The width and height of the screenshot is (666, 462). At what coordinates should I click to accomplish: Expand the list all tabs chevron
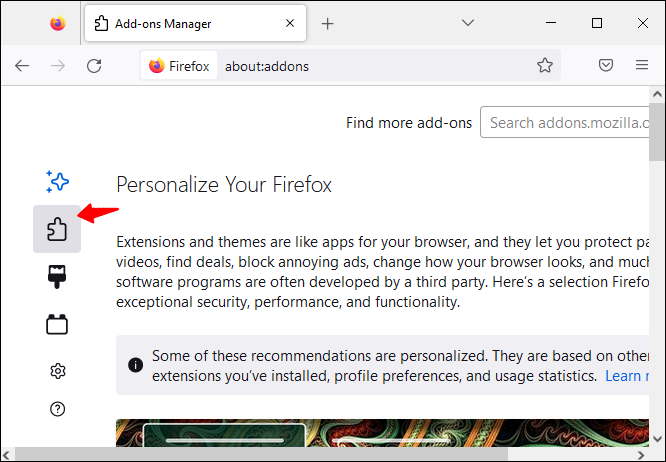point(468,23)
